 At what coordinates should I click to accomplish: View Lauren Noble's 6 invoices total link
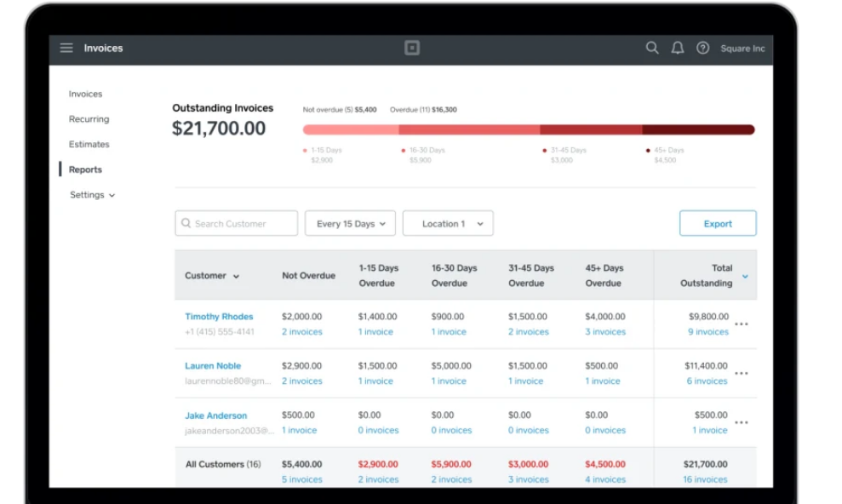pos(707,381)
